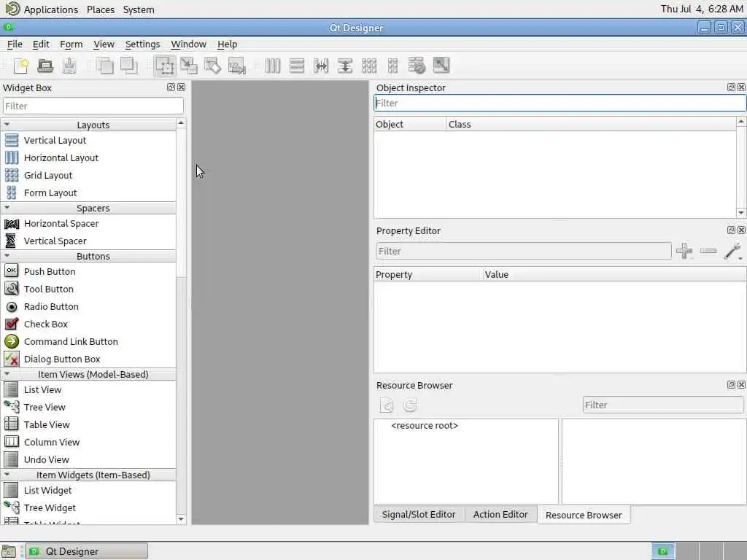Click Lay Out Horizontally toolbar icon
Image resolution: width=747 pixels, height=560 pixels.
[x=273, y=66]
